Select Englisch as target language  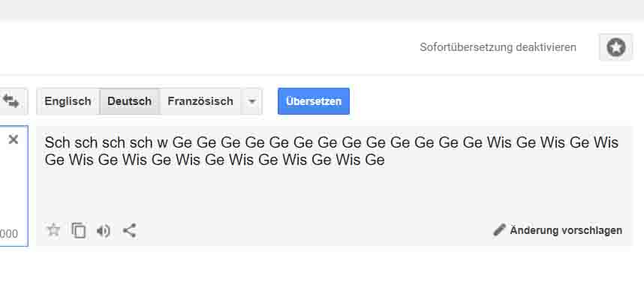pyautogui.click(x=68, y=101)
